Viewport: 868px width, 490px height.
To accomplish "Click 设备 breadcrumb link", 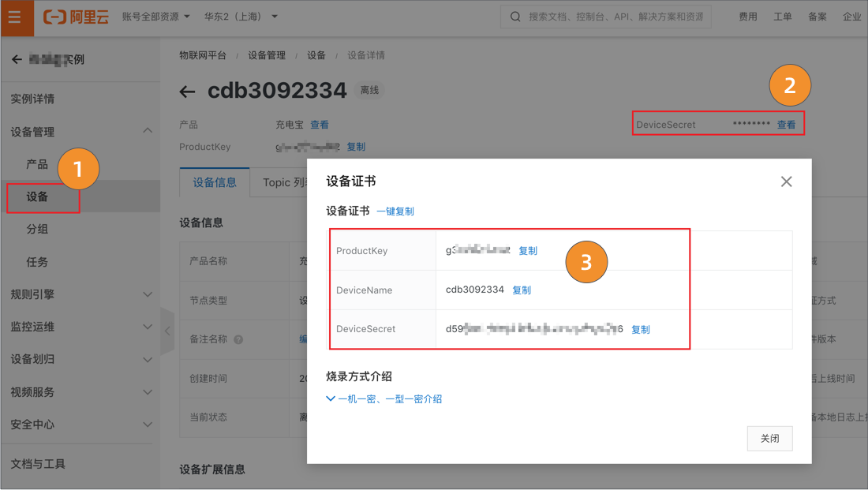I will pos(316,55).
